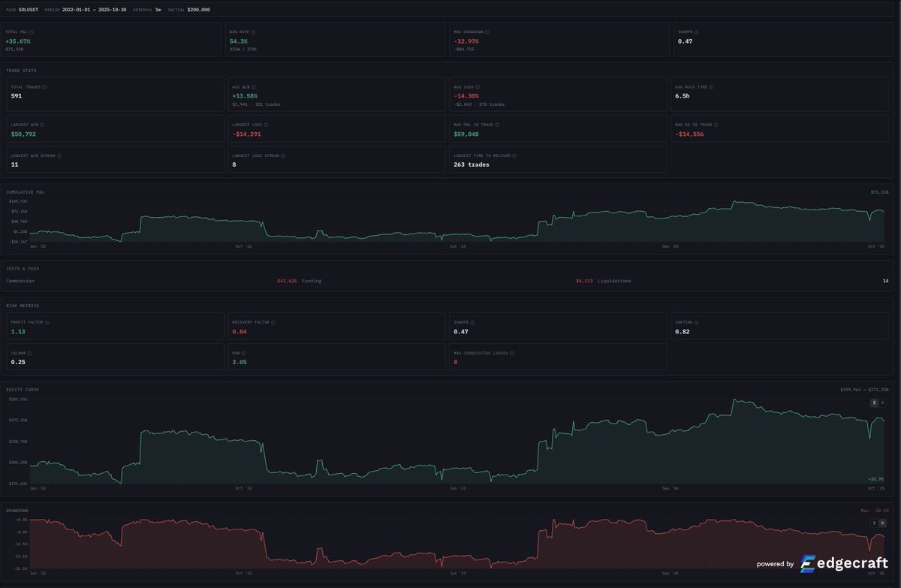Click the 1.13 profit factor value
This screenshot has height=588, width=901.
pyautogui.click(x=18, y=331)
